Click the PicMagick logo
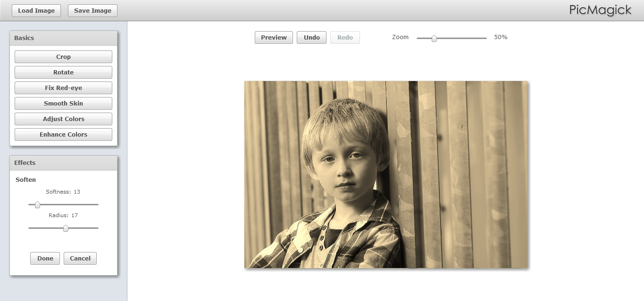 [x=600, y=10]
